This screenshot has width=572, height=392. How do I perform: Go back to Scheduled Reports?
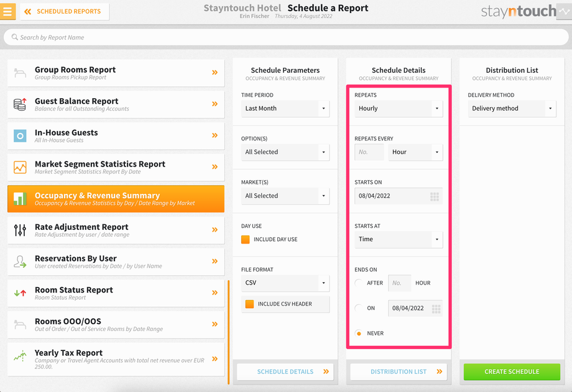(65, 12)
